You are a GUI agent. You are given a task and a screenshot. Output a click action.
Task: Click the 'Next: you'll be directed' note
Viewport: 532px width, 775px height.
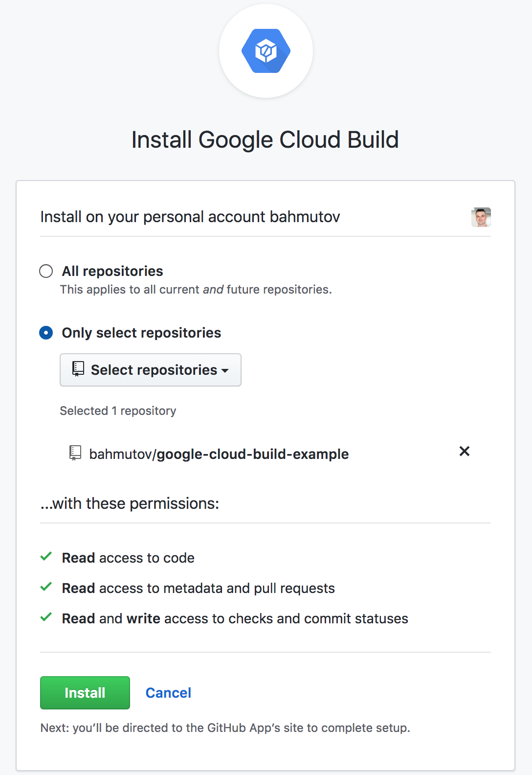(225, 728)
